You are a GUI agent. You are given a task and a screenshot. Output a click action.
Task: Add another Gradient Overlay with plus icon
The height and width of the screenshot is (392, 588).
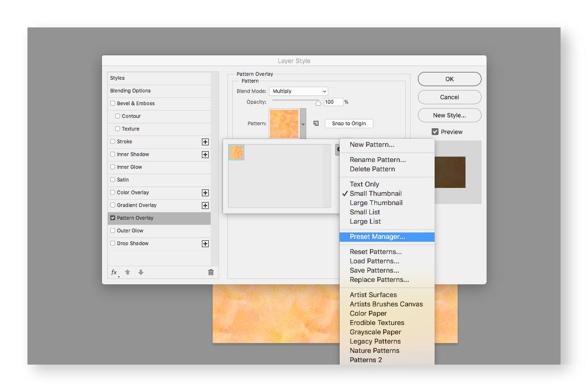pos(205,206)
